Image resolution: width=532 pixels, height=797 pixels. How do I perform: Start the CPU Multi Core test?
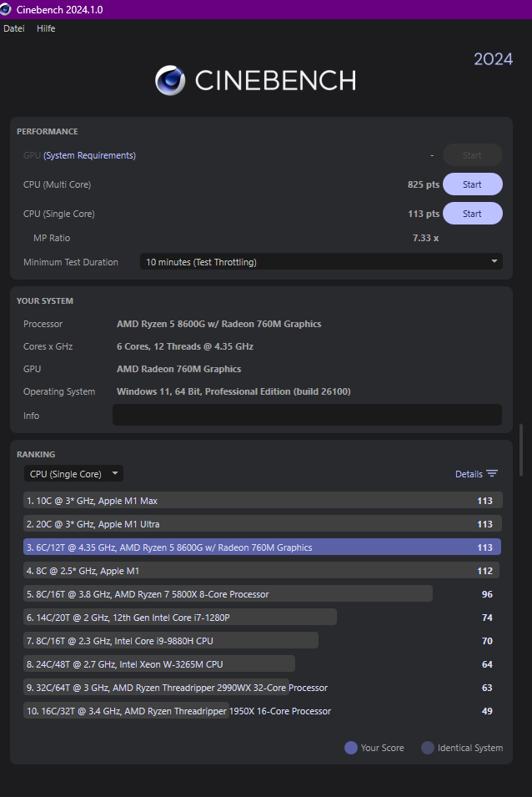(x=472, y=184)
